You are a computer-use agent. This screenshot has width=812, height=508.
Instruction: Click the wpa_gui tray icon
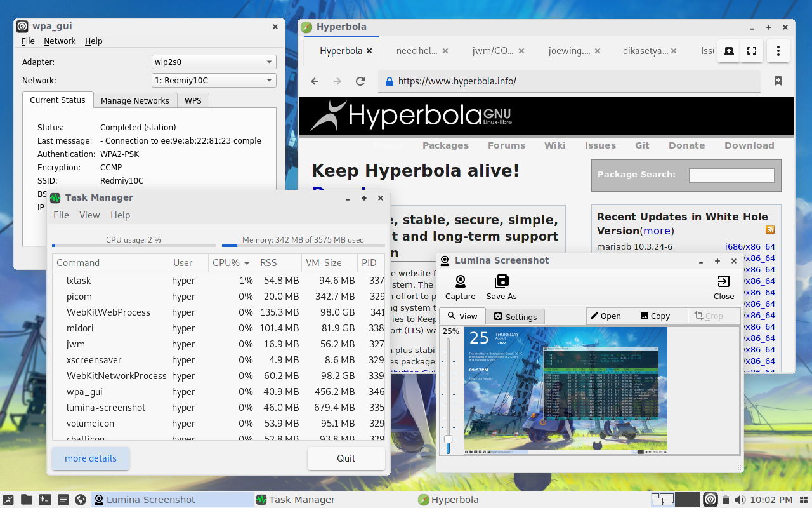(x=710, y=500)
